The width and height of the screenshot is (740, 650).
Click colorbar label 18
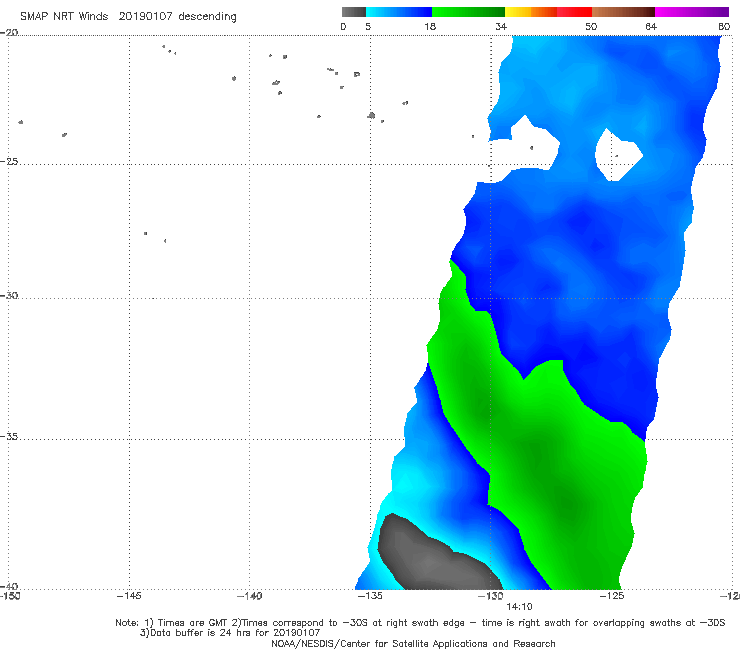(x=430, y=26)
